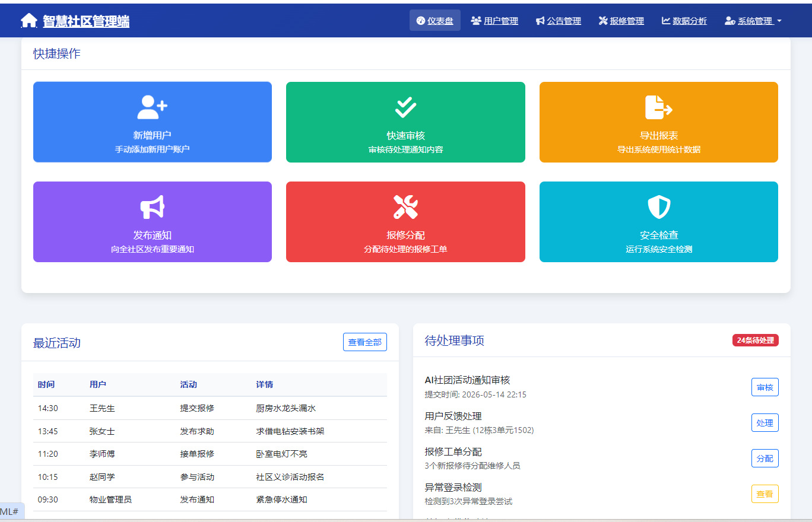Click the chart icon beside 数据分析
The image size is (812, 522).
click(665, 20)
